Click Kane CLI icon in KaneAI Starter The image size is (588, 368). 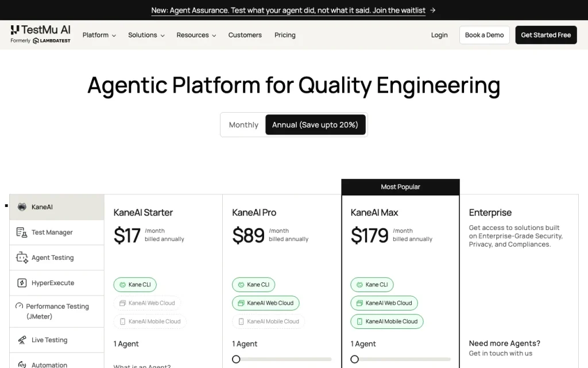tap(123, 285)
